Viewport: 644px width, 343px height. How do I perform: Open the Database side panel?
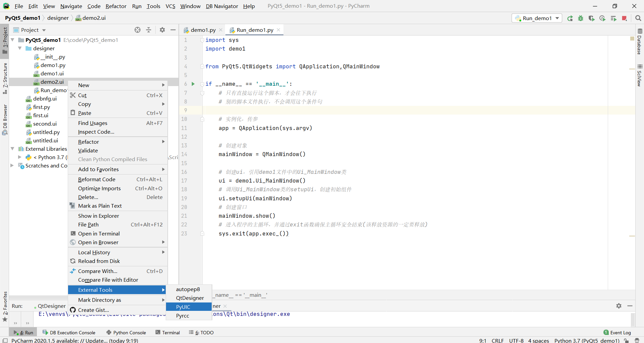point(640,42)
